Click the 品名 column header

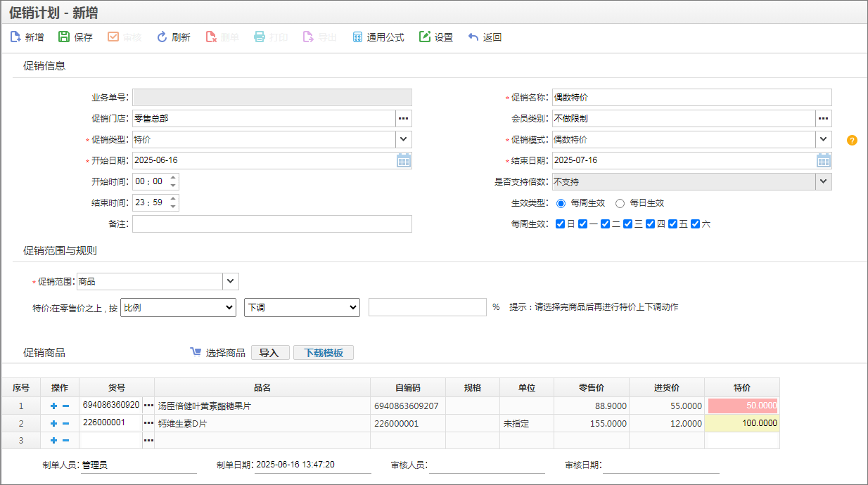[x=262, y=387]
